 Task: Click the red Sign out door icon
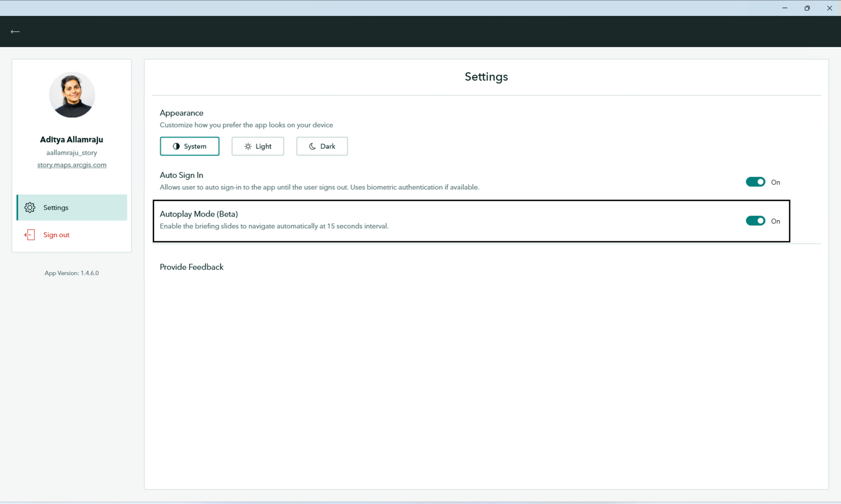point(30,235)
